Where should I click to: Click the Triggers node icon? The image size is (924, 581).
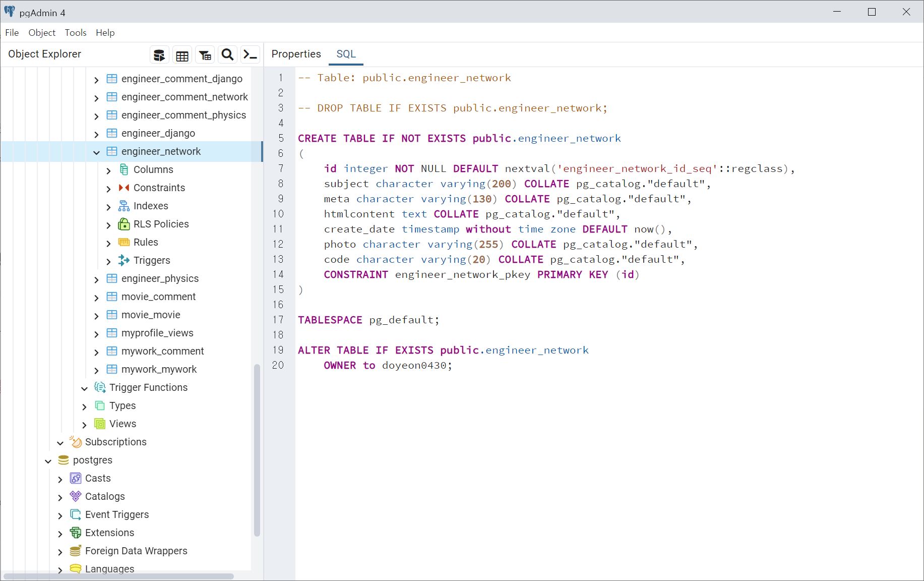(x=124, y=260)
